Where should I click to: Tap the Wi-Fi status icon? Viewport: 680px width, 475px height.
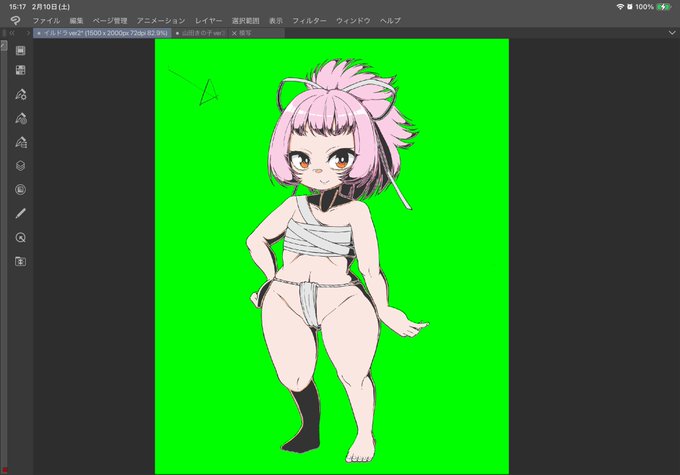pyautogui.click(x=620, y=7)
